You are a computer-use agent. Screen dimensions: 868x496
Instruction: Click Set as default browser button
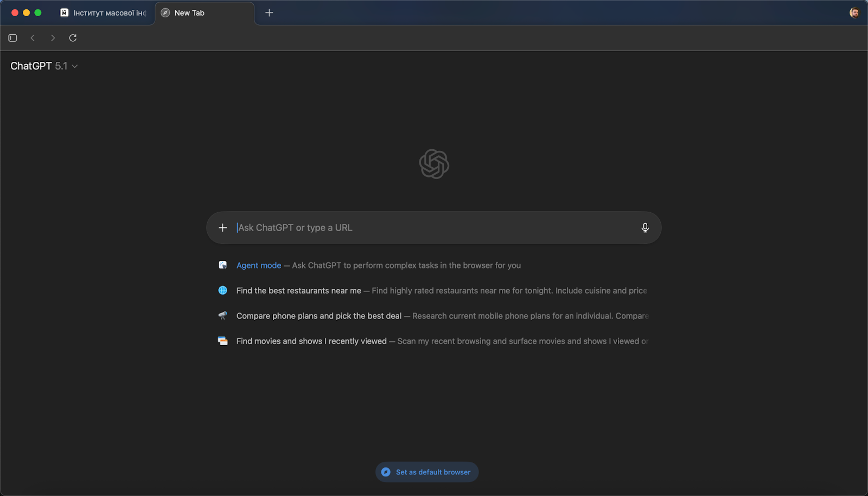pos(427,472)
